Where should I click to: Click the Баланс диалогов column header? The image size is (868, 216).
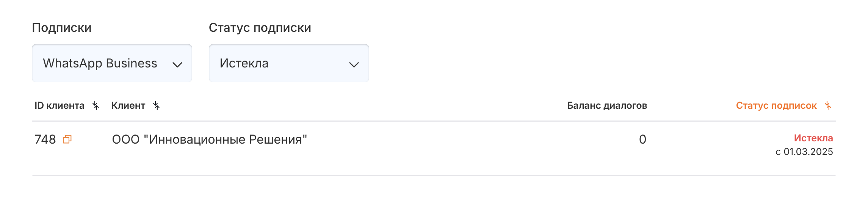607,106
